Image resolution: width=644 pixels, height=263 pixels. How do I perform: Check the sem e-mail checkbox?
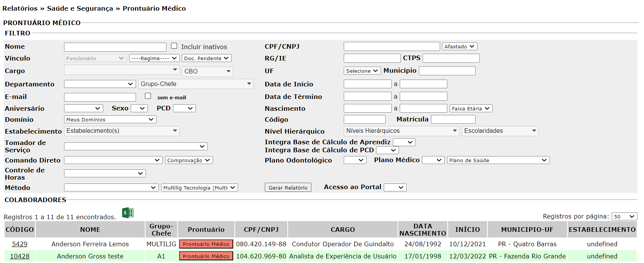pos(148,96)
